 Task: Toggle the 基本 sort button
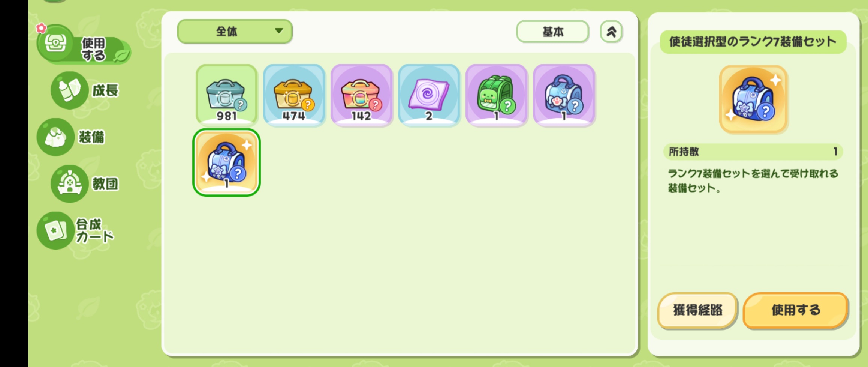click(x=552, y=32)
